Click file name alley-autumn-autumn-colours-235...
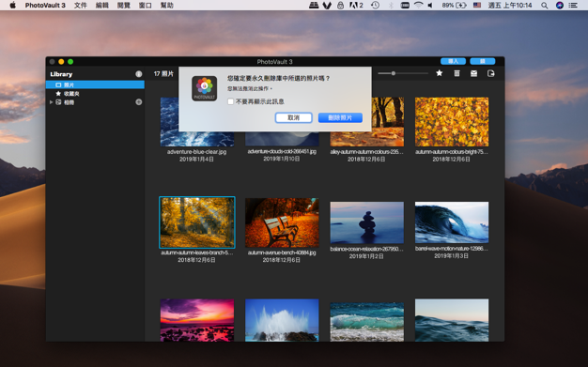588x367 pixels. point(366,152)
